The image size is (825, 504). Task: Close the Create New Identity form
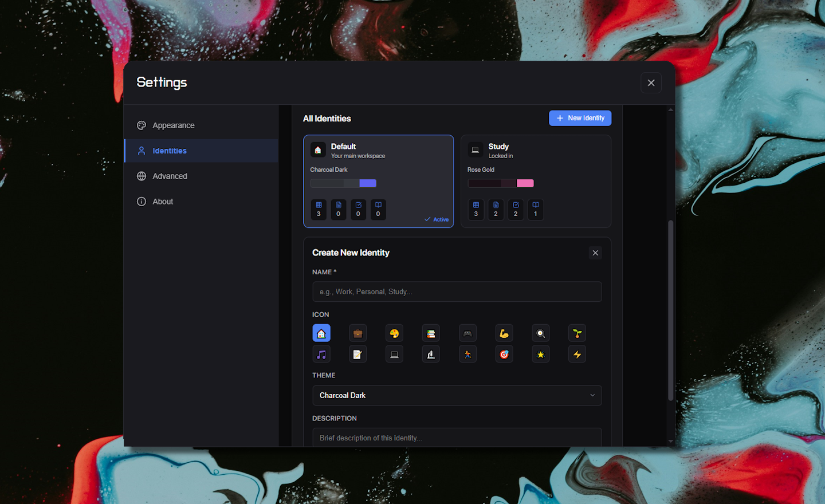tap(595, 253)
